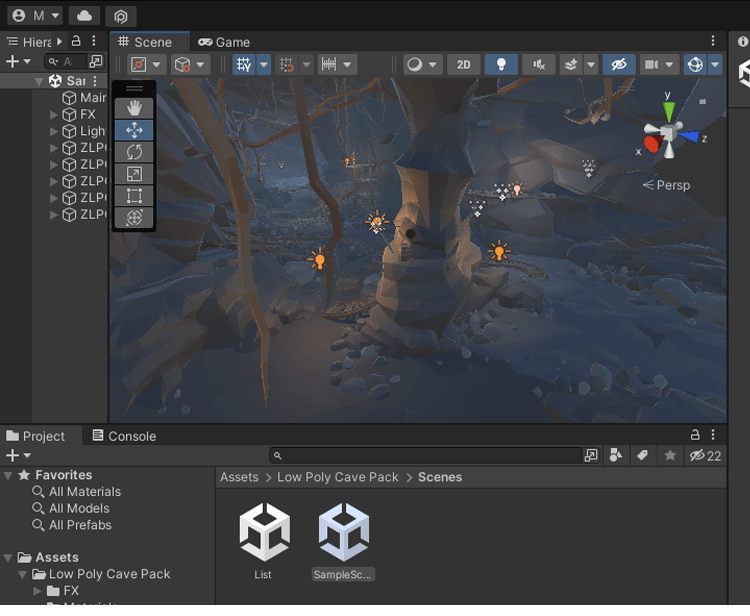Click the Z axis blue cone
This screenshot has height=616, width=750.
pyautogui.click(x=689, y=137)
